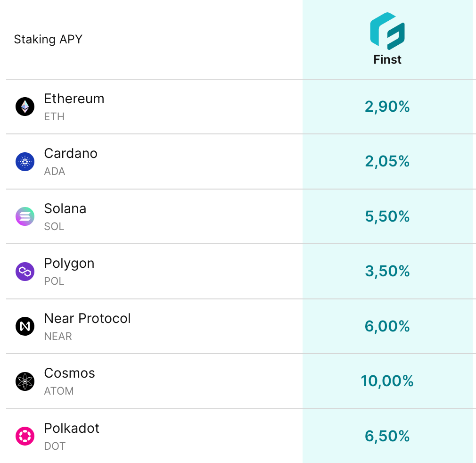Click the SOL ticker symbol
This screenshot has width=476, height=463.
point(54,226)
